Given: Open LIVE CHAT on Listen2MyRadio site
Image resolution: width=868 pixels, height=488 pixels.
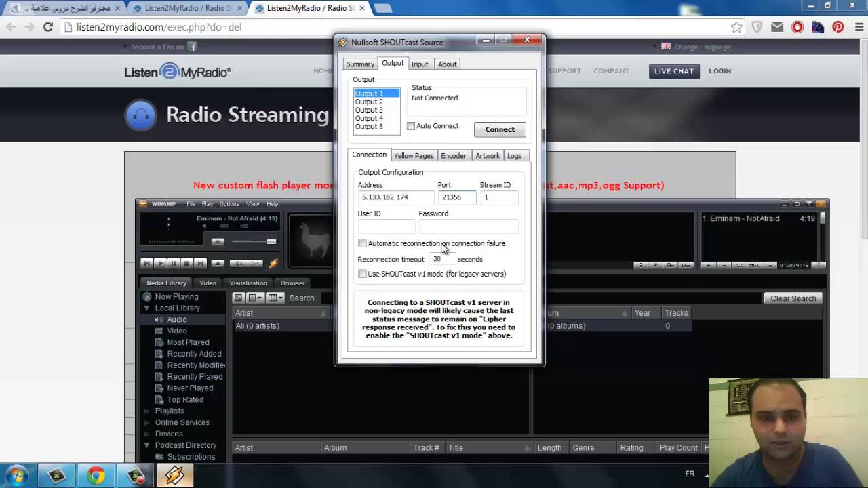Looking at the screenshot, I should coord(674,71).
